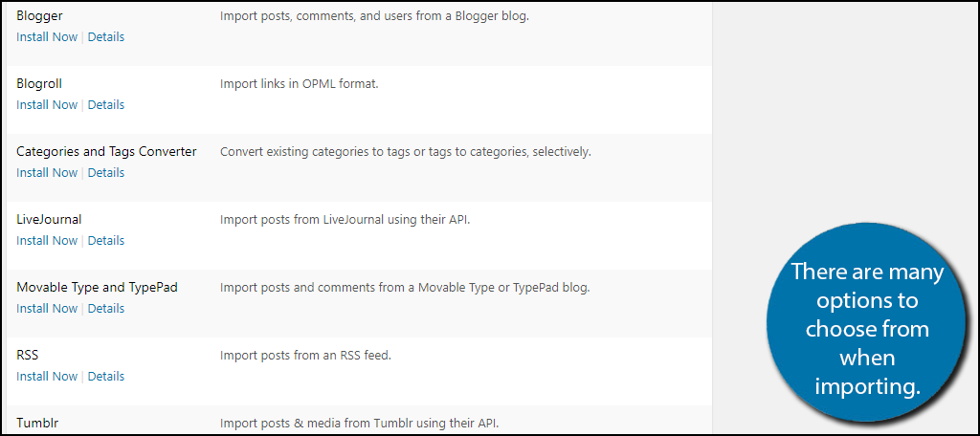Install the RSS importer now
Image resolution: width=980 pixels, height=436 pixels.
pos(47,377)
